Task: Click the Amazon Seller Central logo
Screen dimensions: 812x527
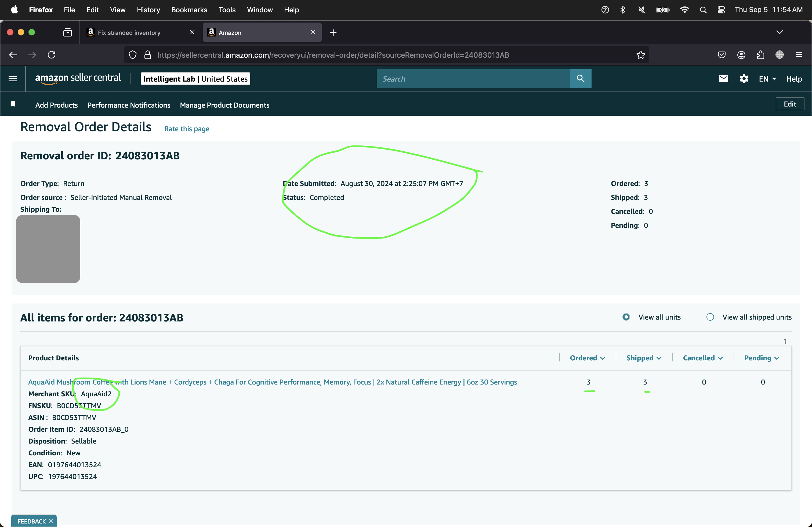Action: click(78, 78)
